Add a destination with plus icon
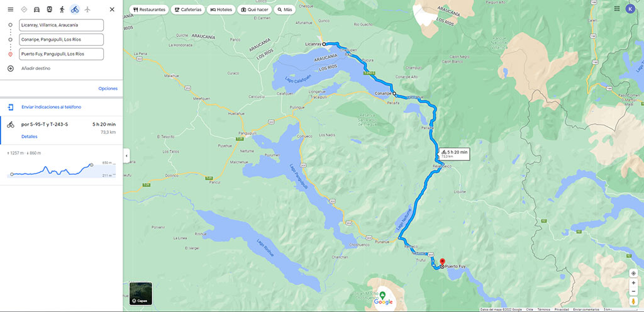644x312 pixels. (10, 68)
